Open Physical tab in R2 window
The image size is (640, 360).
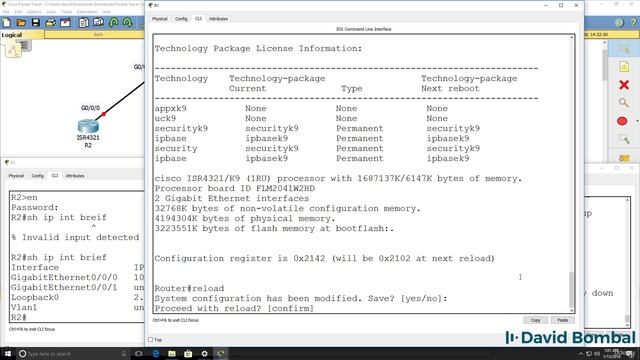pyautogui.click(x=16, y=176)
